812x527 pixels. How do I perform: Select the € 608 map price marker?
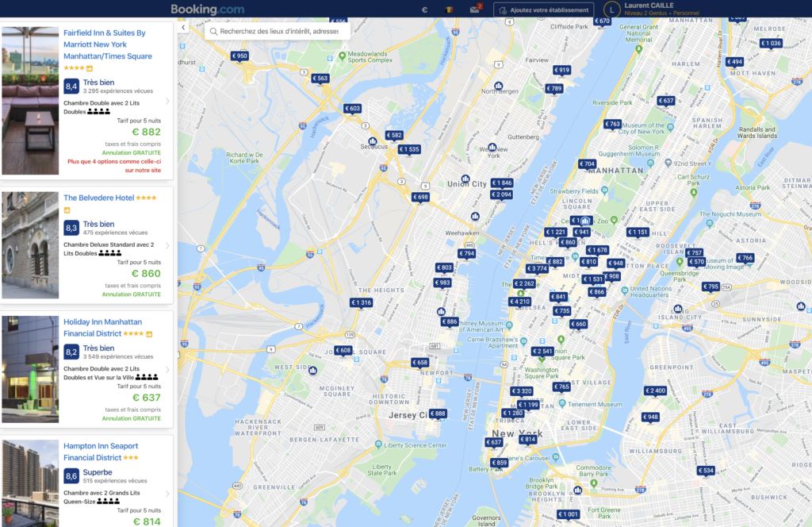click(x=343, y=351)
